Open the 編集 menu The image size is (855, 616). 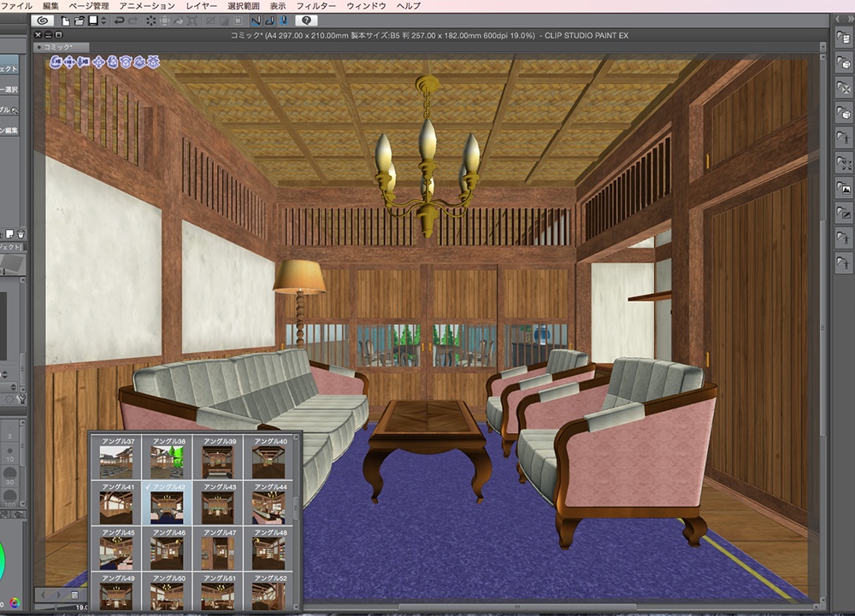coord(50,6)
